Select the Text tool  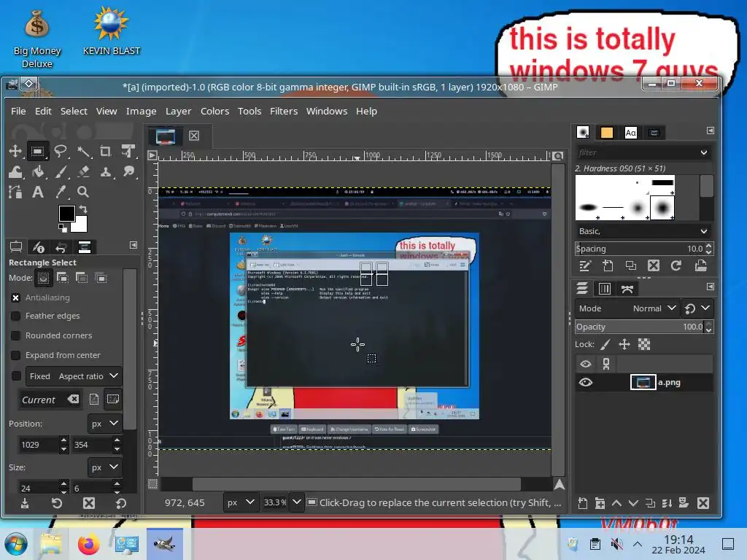[x=38, y=192]
